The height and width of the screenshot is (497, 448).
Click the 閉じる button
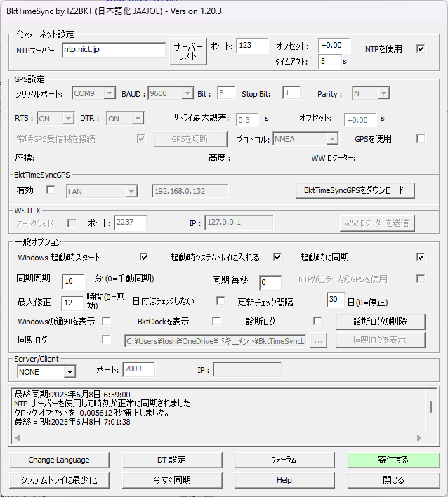(393, 480)
